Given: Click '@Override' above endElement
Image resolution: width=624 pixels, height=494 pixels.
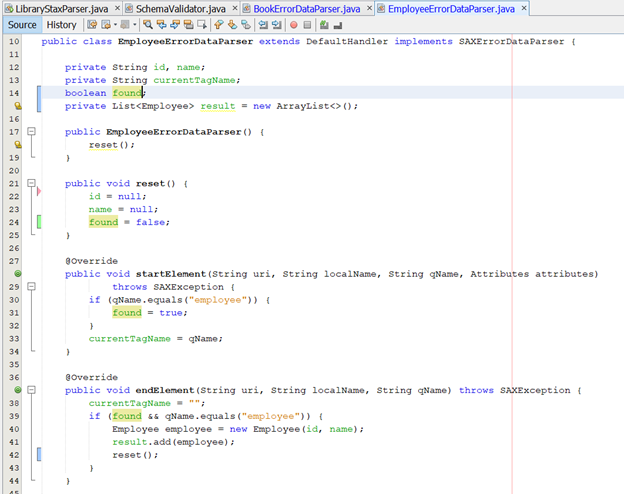Looking at the screenshot, I should click(92, 377).
